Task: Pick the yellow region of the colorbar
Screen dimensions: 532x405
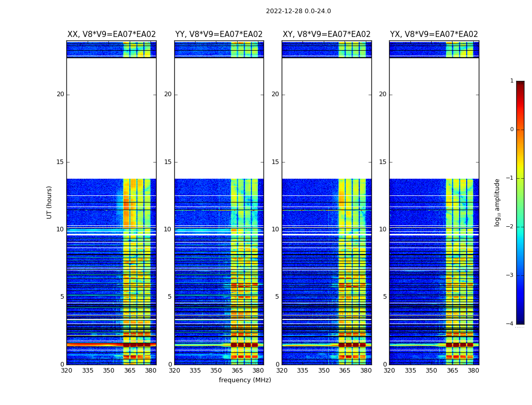Action: (x=520, y=168)
